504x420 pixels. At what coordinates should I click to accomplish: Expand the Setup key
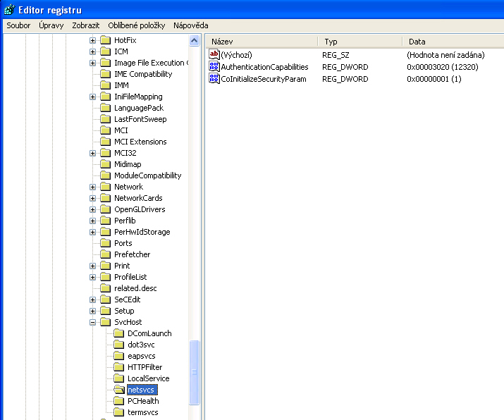92,311
